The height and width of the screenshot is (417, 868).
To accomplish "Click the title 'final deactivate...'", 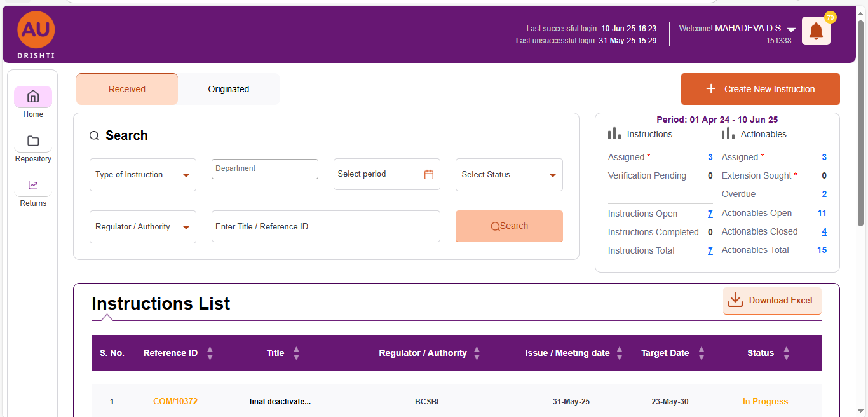I will [280, 402].
